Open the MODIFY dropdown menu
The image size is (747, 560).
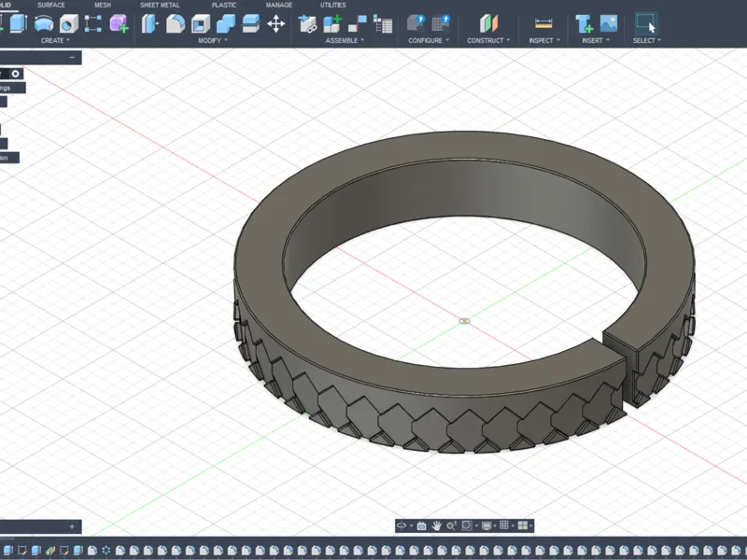point(213,40)
